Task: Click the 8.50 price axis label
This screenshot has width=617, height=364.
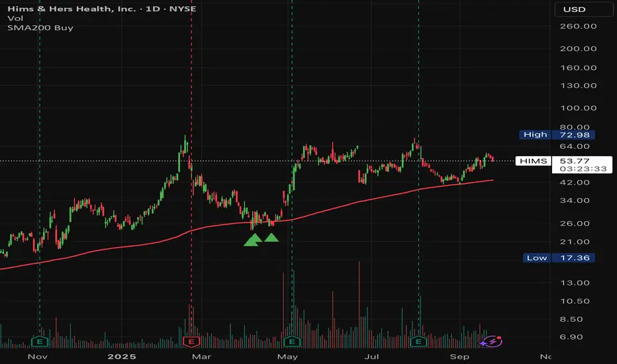Action: tap(571, 319)
